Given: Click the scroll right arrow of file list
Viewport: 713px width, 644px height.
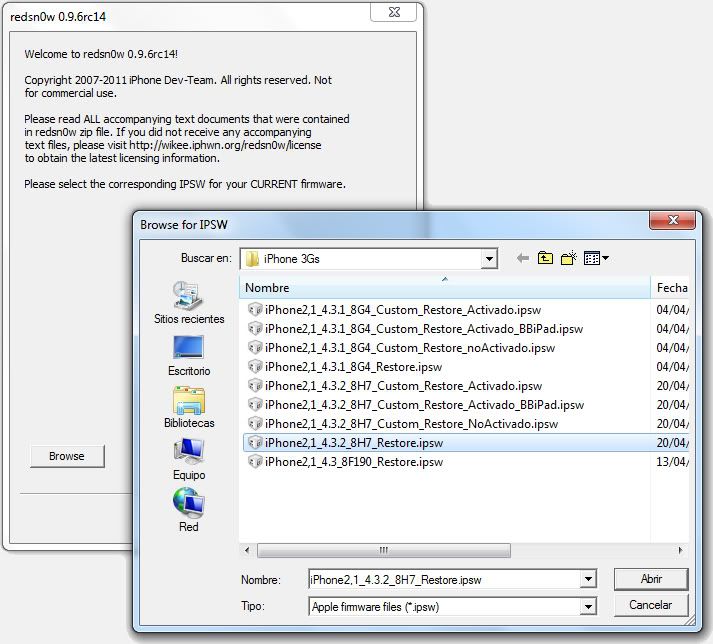Looking at the screenshot, I should [680, 550].
